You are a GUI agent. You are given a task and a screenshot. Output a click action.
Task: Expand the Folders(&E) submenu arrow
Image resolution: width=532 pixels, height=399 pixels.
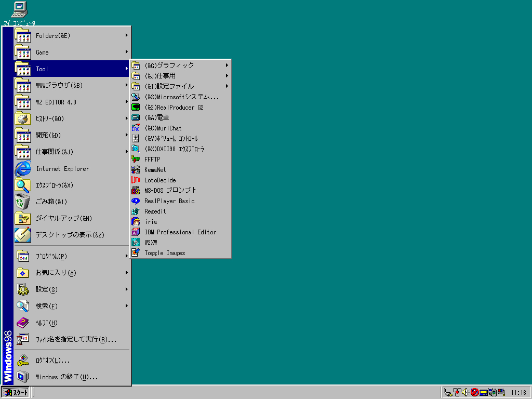(x=127, y=35)
